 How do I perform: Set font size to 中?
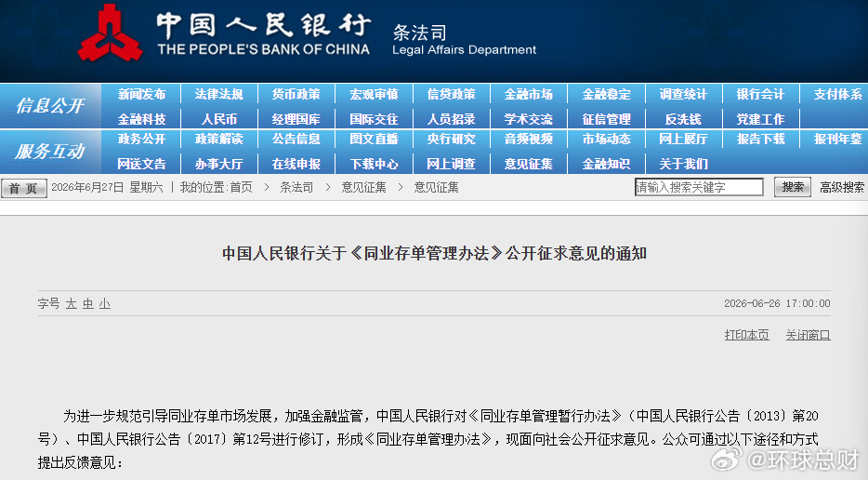click(88, 304)
